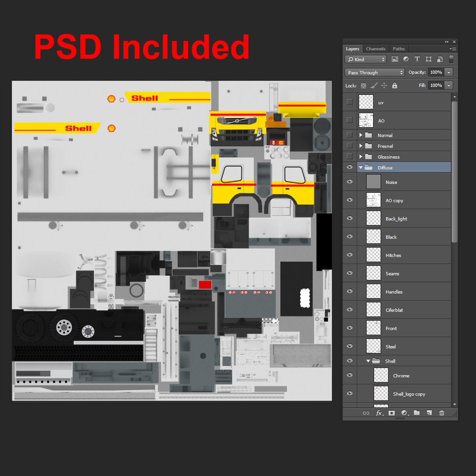The image size is (476, 476).
Task: Expand the Glossiness group
Action: [x=361, y=156]
